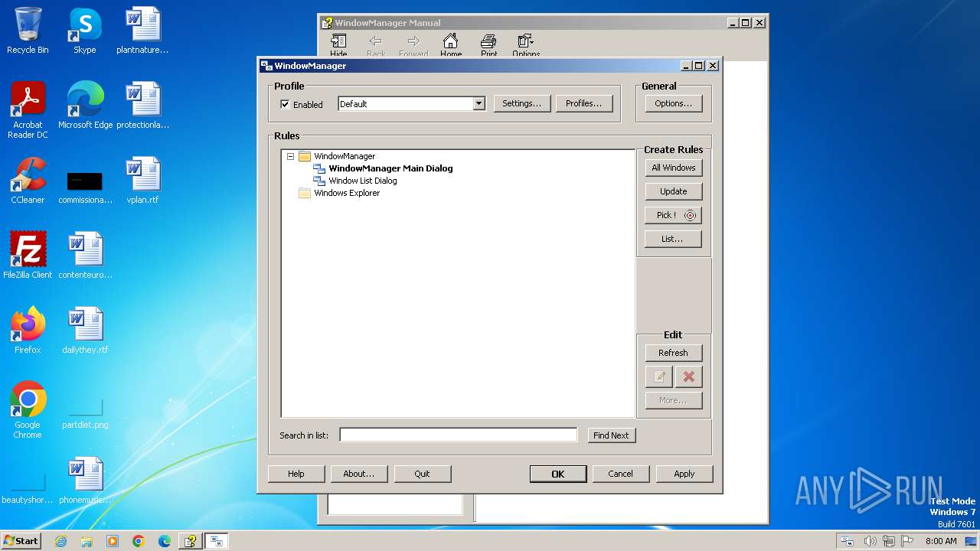Screen dimensions: 980x551
Task: Open Options in the WindowManager Manual toolbar
Action: tap(526, 46)
